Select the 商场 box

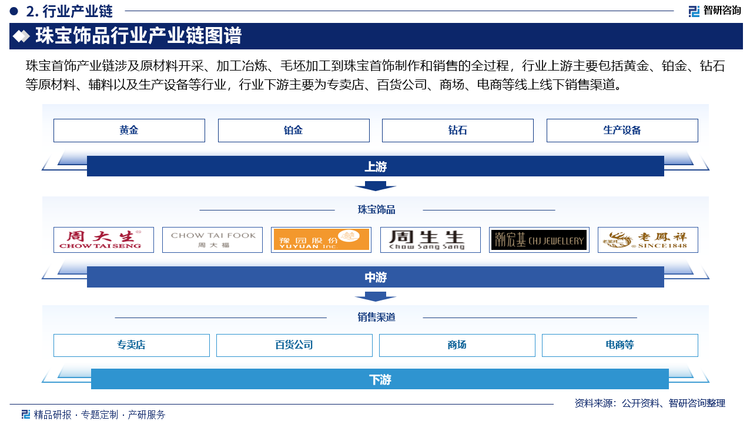pos(457,345)
